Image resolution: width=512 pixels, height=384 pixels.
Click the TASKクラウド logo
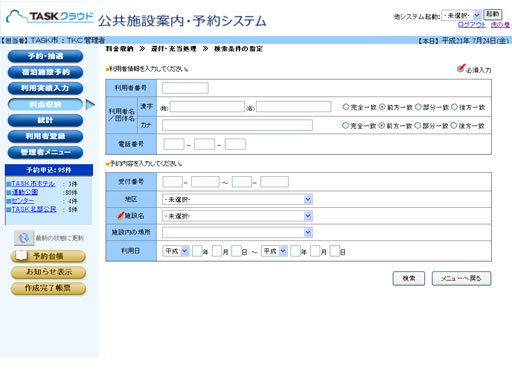pyautogui.click(x=50, y=17)
